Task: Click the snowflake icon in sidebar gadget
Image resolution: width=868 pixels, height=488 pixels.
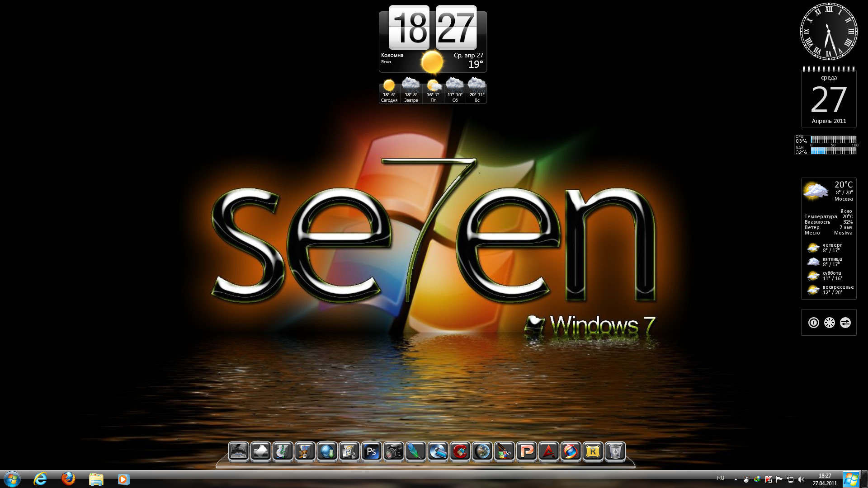Action: pyautogui.click(x=829, y=323)
